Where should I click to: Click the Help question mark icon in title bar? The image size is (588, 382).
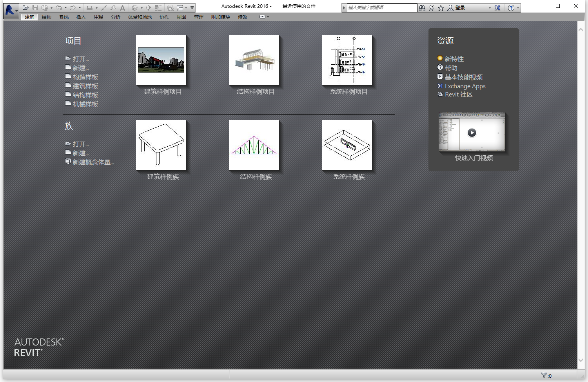511,8
